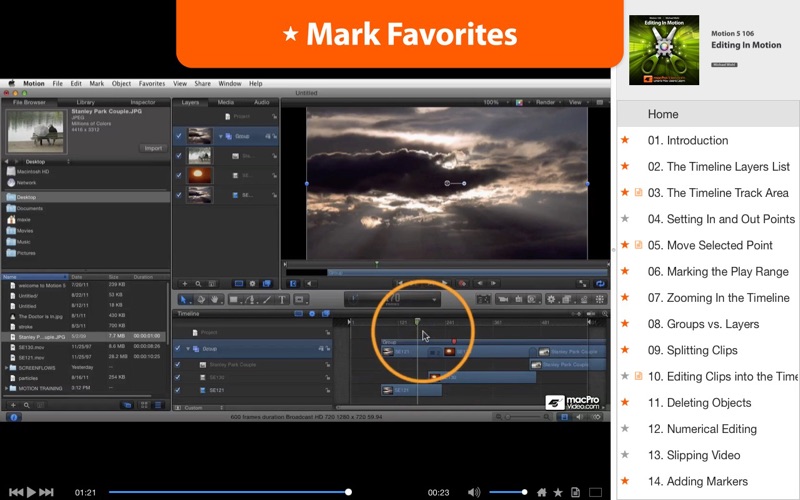This screenshot has height=500, width=800.
Task: Choose the Adjust 3D Transform tool in Motion's toolbar
Action: (x=201, y=299)
